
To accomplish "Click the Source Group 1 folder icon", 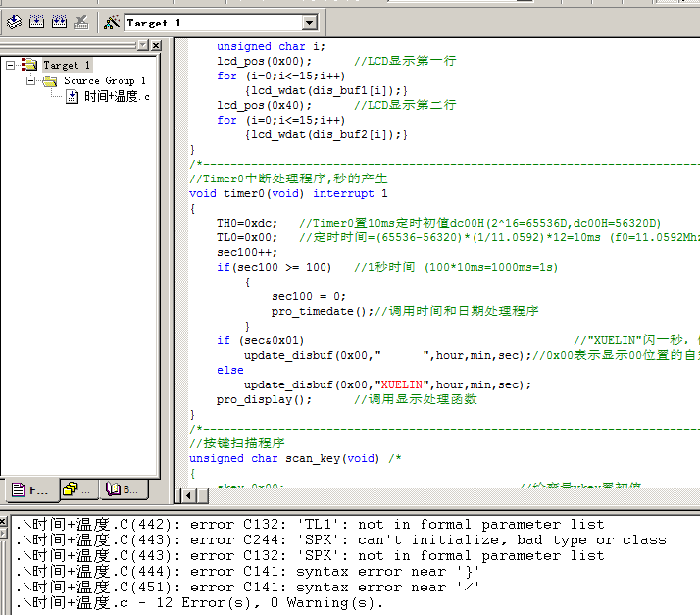I will point(50,80).
